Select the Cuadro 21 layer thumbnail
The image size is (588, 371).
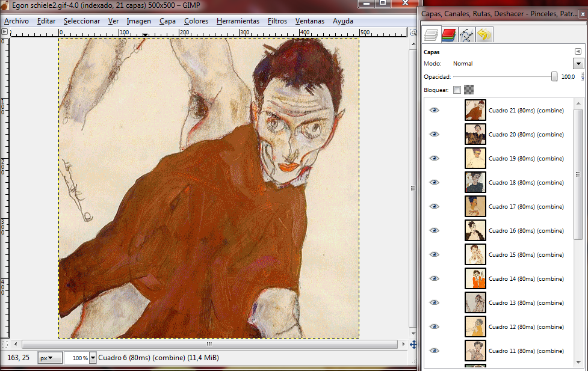click(x=475, y=110)
